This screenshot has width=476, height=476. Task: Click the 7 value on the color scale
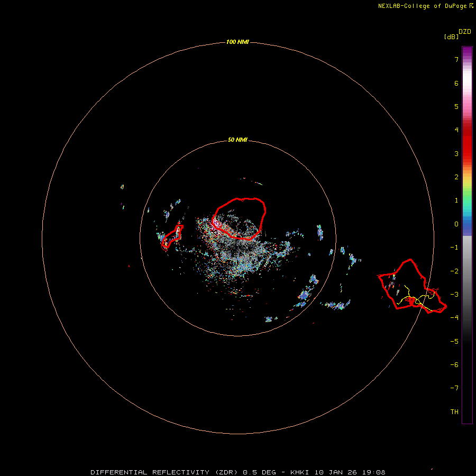click(456, 59)
